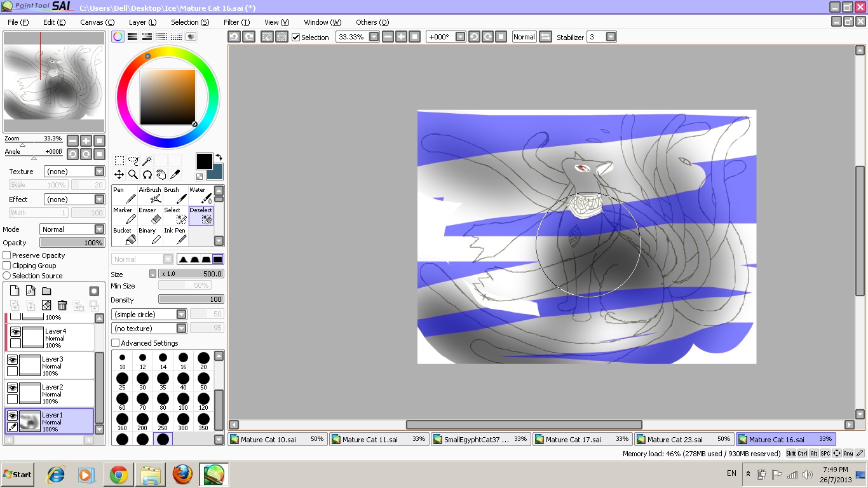
Task: Select the AirBrush tool
Action: [150, 195]
